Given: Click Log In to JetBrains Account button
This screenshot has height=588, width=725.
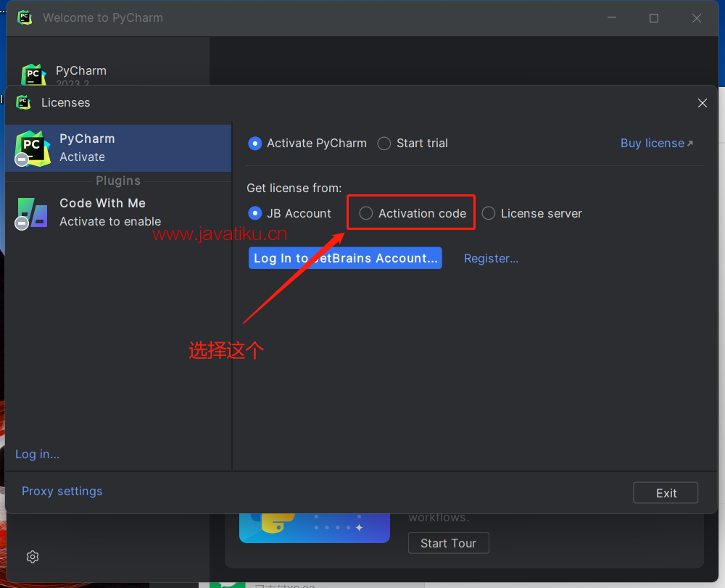Looking at the screenshot, I should coord(345,258).
